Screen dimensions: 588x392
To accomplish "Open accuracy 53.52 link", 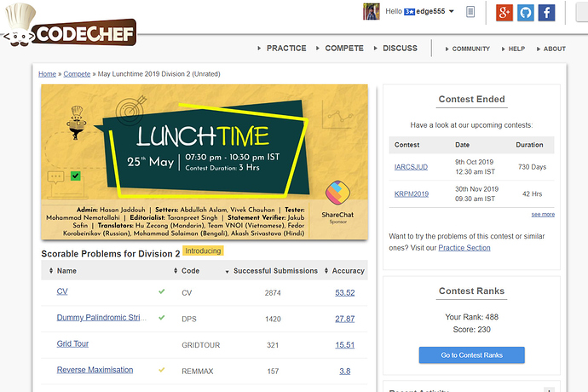I will coord(345,292).
